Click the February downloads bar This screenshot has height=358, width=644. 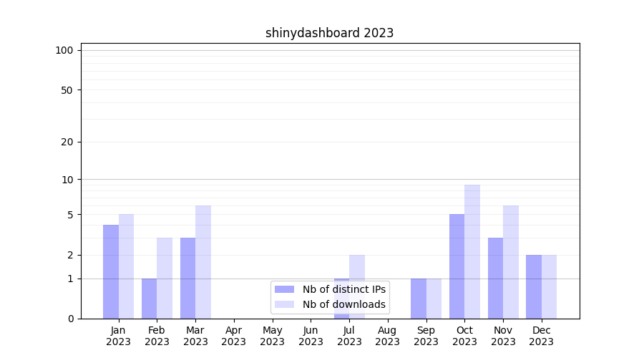[165, 278]
